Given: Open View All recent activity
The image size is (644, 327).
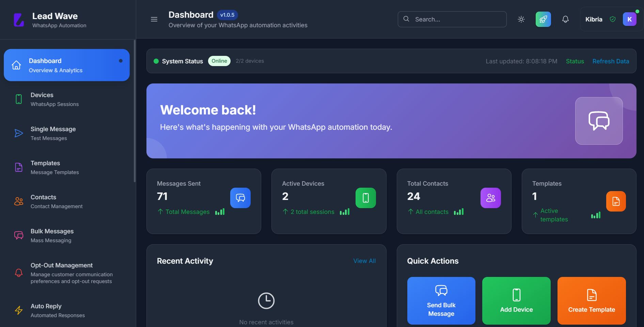Looking at the screenshot, I should pyautogui.click(x=364, y=261).
